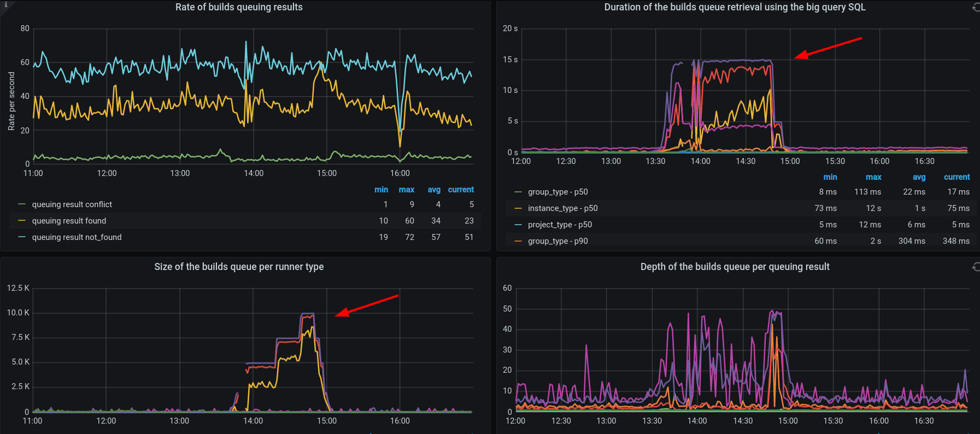Screen dimensions: 980x434
Task: Click loading spinner icon on Depth panel
Action: 976,267
